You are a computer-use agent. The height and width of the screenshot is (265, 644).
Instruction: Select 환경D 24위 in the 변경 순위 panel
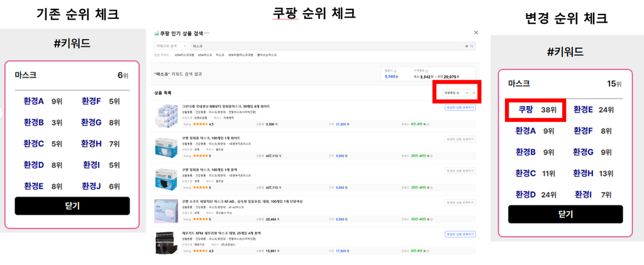[536, 195]
